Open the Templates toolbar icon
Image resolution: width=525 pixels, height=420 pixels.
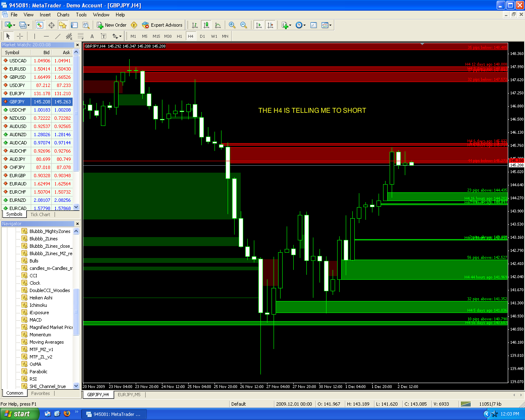[325, 25]
